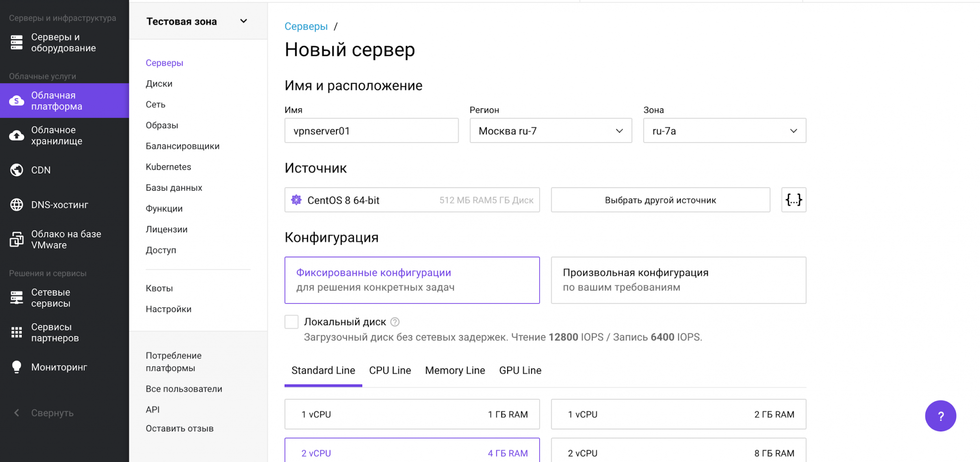
Task: Select Произвольная конфигурация option
Action: coord(678,280)
